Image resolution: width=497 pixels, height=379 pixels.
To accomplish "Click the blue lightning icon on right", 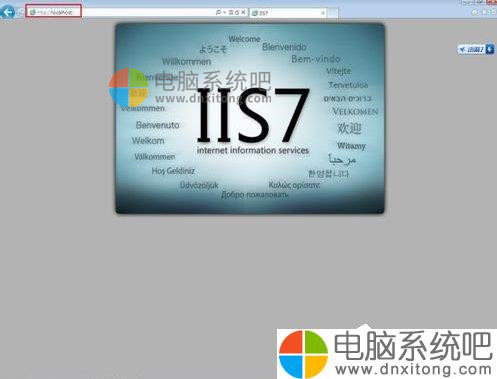I will point(490,49).
